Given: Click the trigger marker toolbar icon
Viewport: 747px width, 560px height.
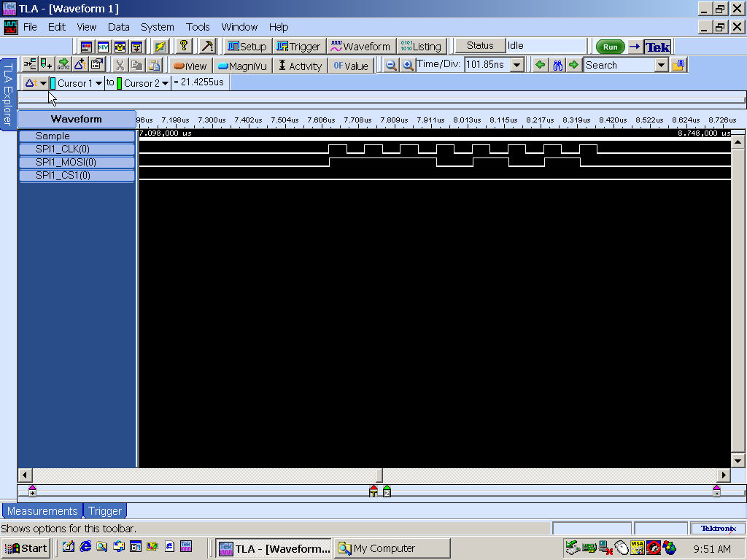Looking at the screenshot, I should (x=136, y=47).
